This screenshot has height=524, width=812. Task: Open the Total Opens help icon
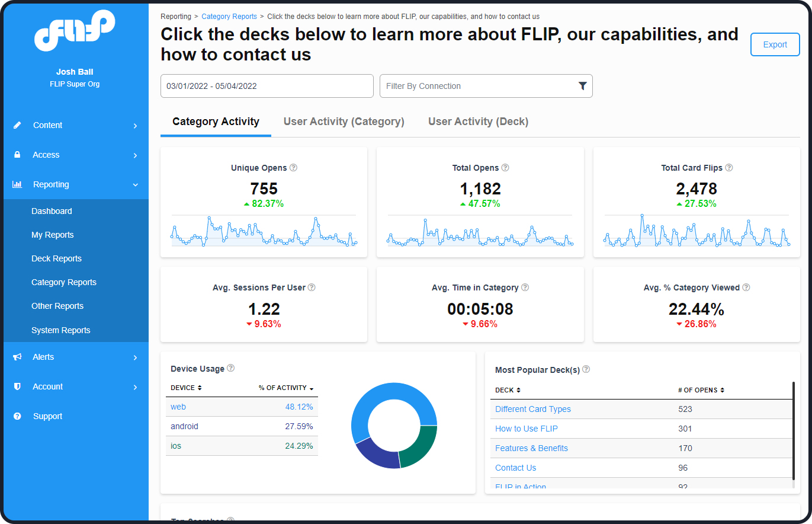pos(505,168)
